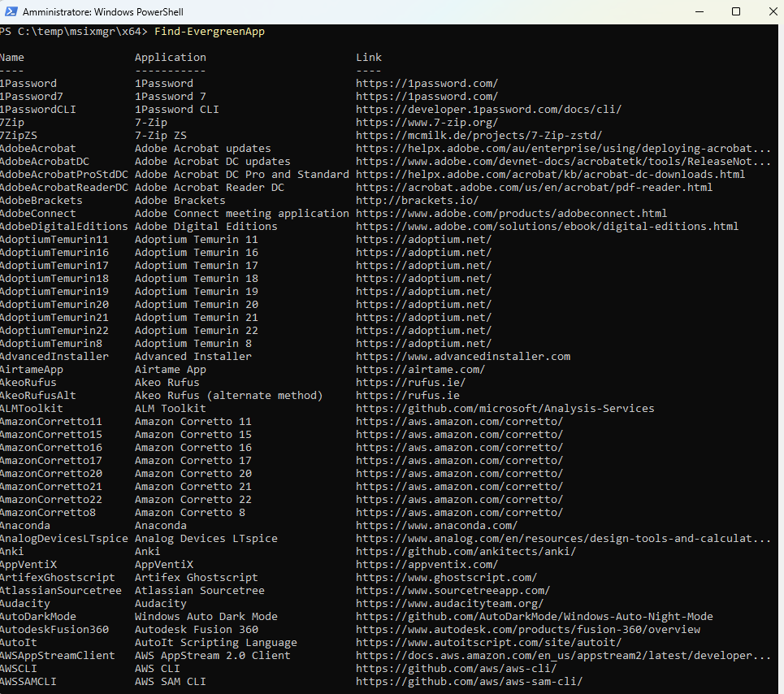Click the 'AdoptiumTemurin8' name entry
The width and height of the screenshot is (784, 694).
tap(51, 344)
